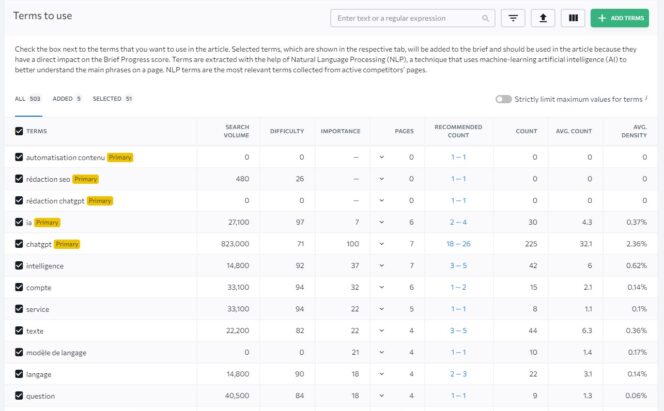664x411 pixels.
Task: Uncheck the intelligence term checkbox
Action: pyautogui.click(x=19, y=265)
